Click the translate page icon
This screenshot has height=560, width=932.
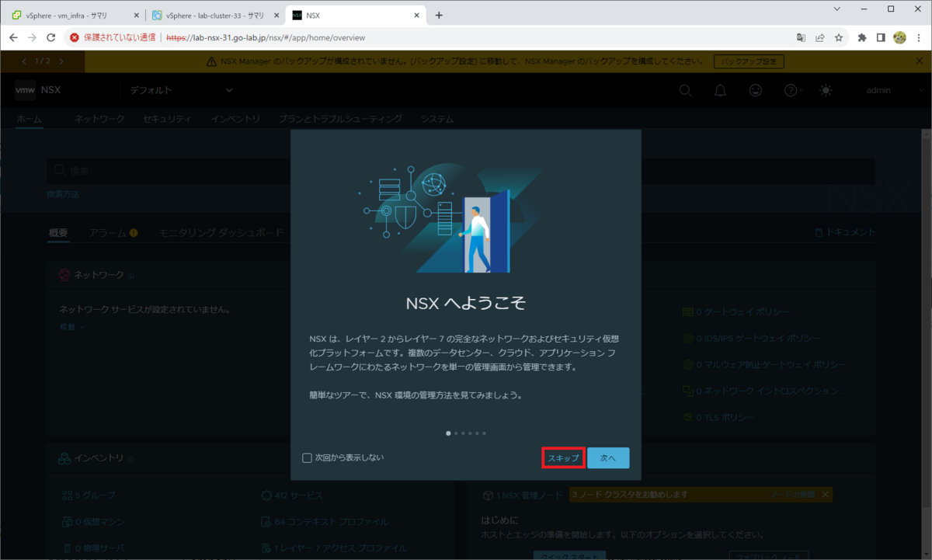coord(801,37)
